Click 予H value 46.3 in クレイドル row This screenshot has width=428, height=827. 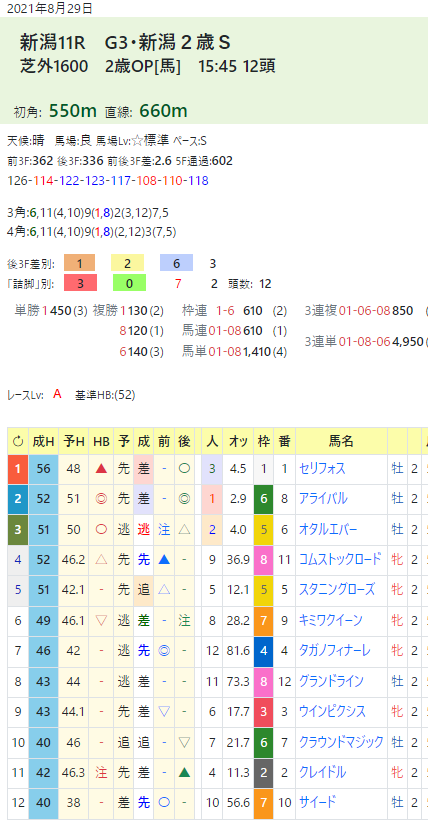tap(73, 773)
